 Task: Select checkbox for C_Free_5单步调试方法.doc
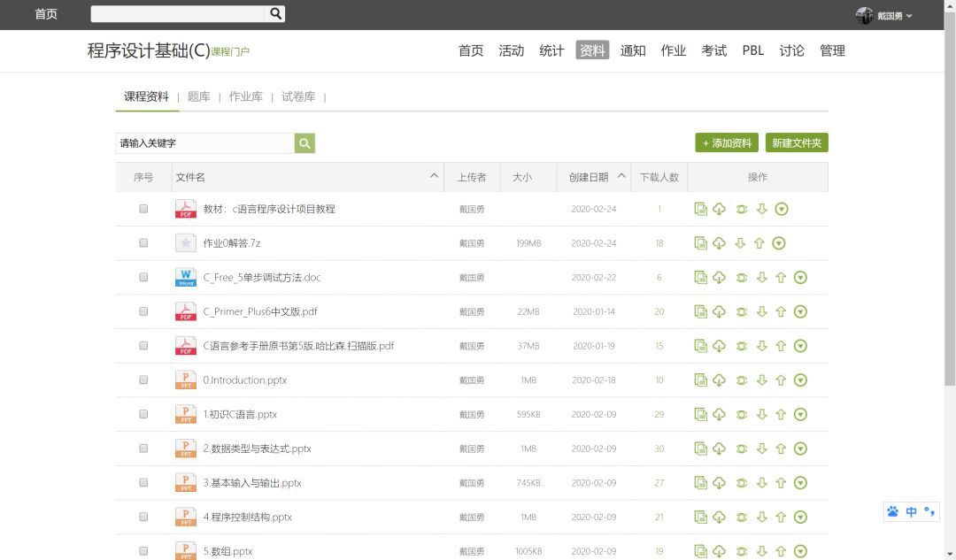pos(143,278)
